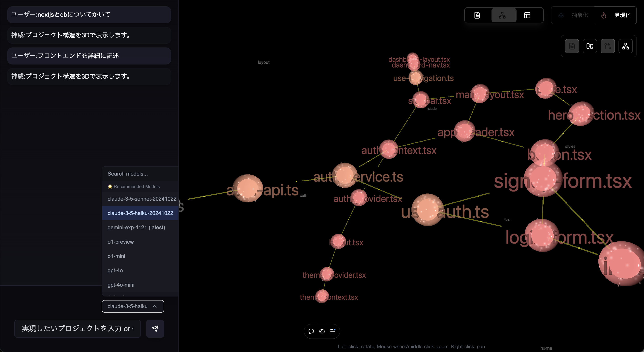Collapse the claude-3-5-haiku model dropdown
The image size is (644, 352).
pyautogui.click(x=133, y=306)
